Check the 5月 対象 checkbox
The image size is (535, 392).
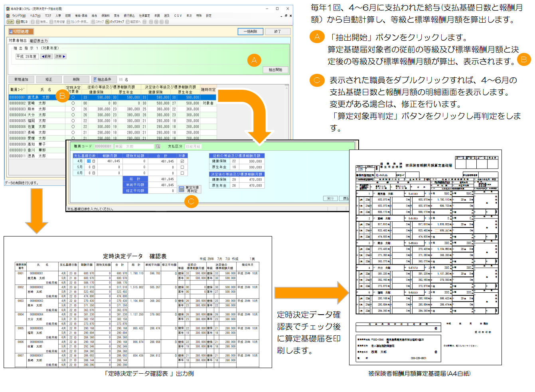(182, 167)
